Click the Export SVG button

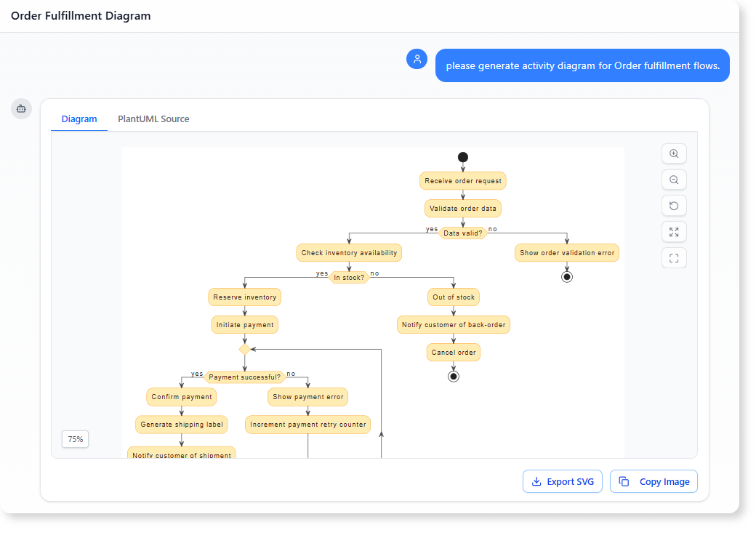pyautogui.click(x=562, y=481)
